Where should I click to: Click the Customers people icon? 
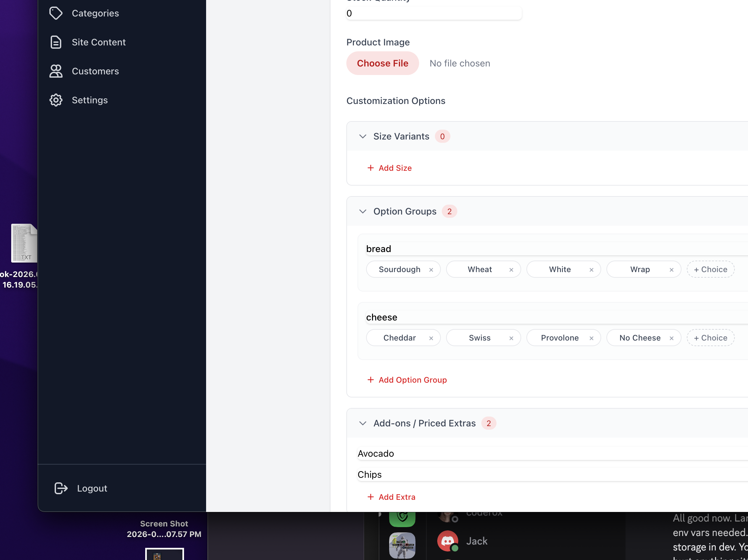pos(56,71)
